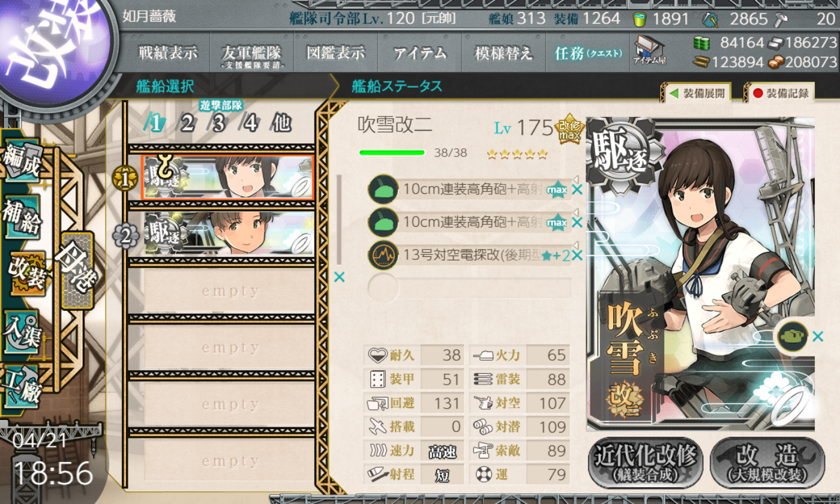
Task: Toggle the 装備記録 equipment record
Action: pyautogui.click(x=780, y=93)
